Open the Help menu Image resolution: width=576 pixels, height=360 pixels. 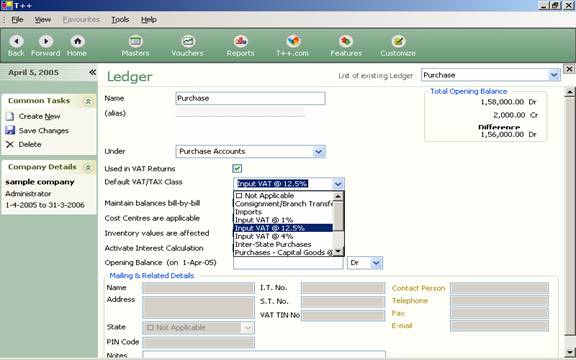(x=149, y=19)
